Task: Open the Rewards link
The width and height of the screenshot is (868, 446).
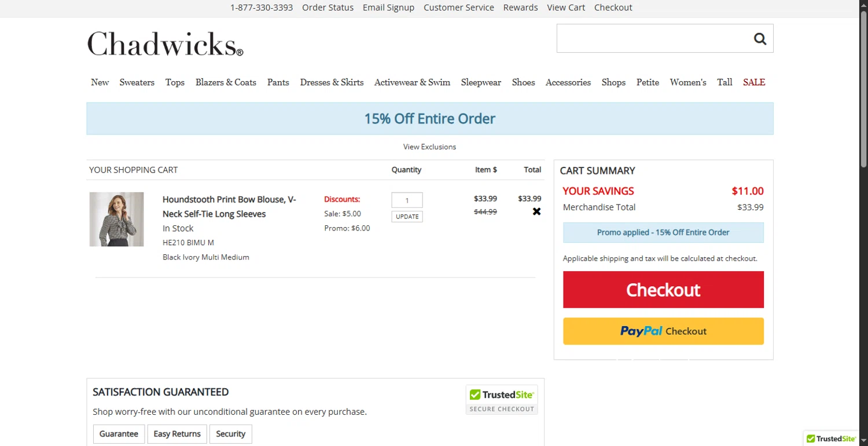Action: point(520,8)
